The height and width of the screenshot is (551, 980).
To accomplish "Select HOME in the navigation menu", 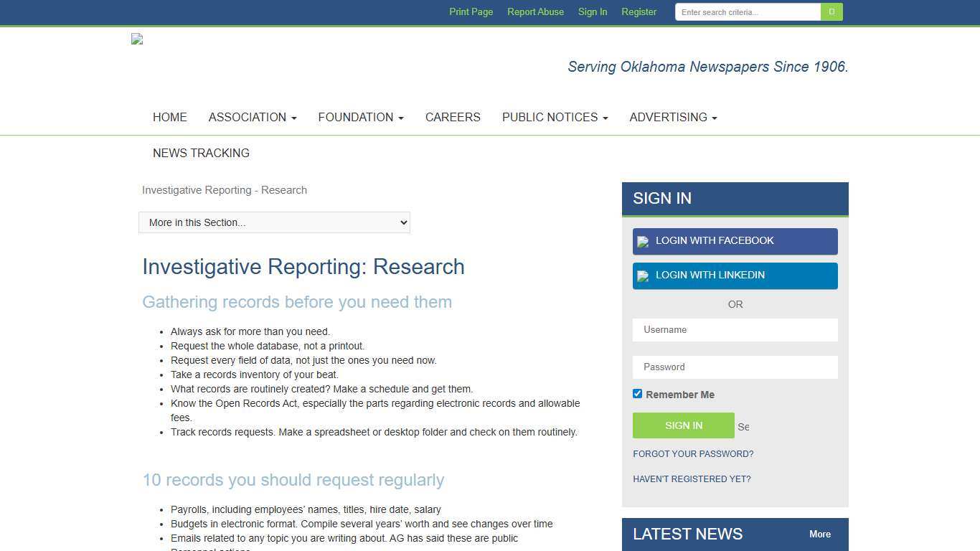I will click(169, 117).
